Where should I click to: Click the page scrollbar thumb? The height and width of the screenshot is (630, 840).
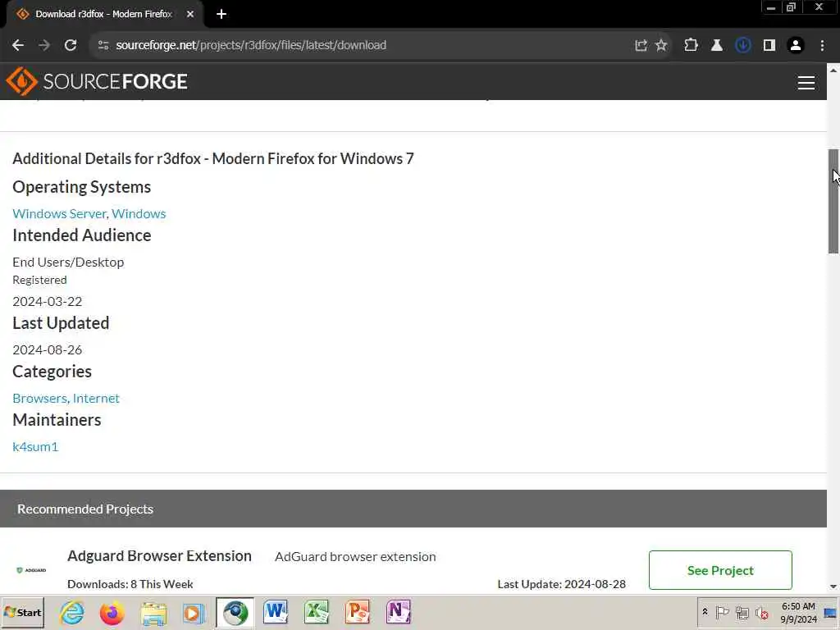pos(833,202)
